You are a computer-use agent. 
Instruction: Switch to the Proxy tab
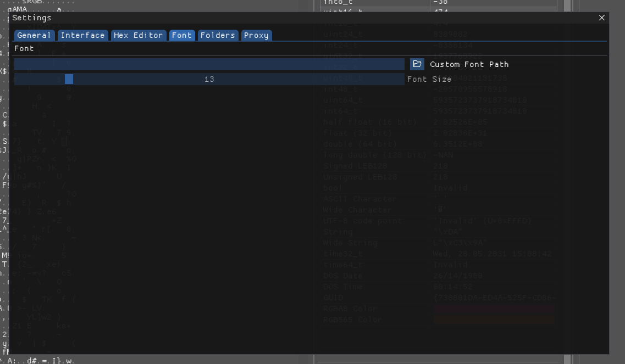tap(256, 36)
